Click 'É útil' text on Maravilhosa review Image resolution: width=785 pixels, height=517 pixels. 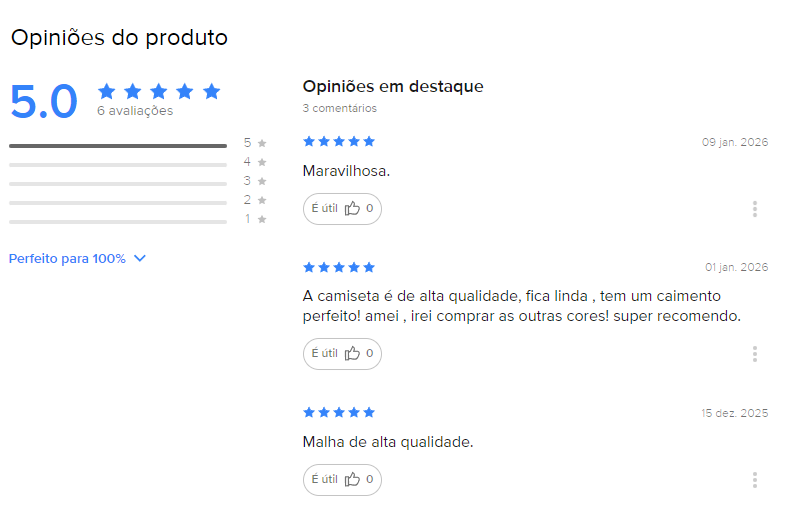[x=324, y=209]
